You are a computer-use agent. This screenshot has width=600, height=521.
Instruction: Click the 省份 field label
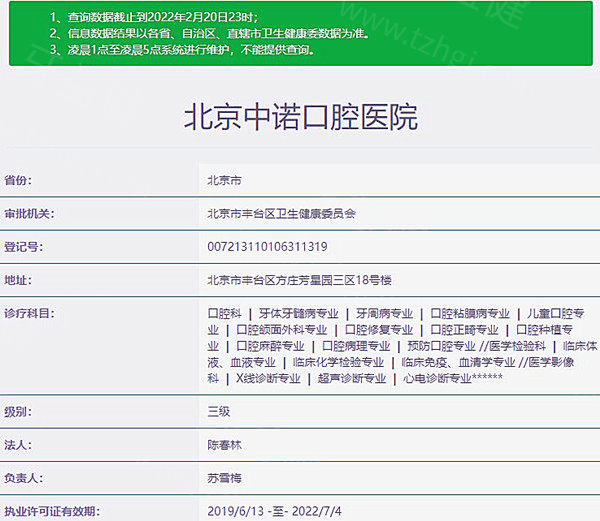tap(18, 180)
